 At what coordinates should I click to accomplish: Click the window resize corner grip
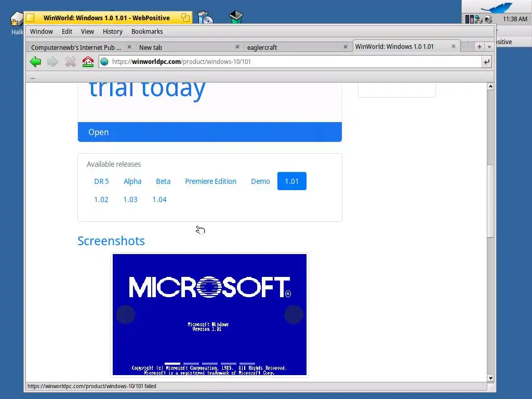point(491,387)
